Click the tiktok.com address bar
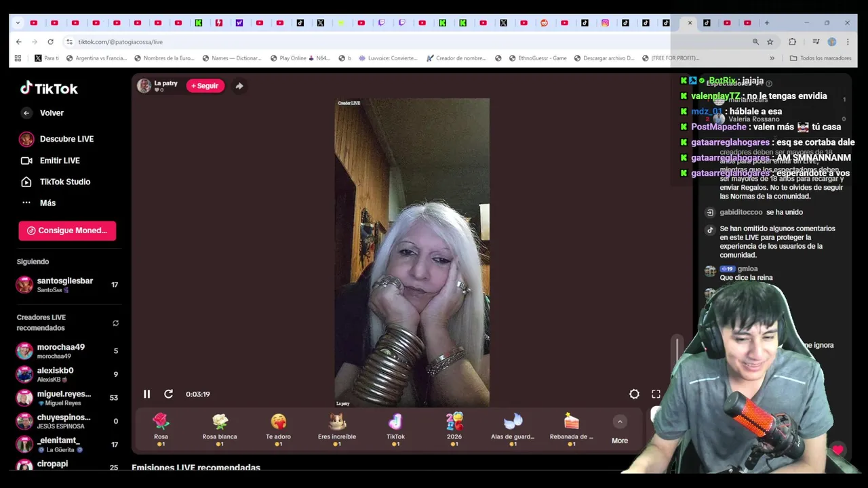 point(407,41)
